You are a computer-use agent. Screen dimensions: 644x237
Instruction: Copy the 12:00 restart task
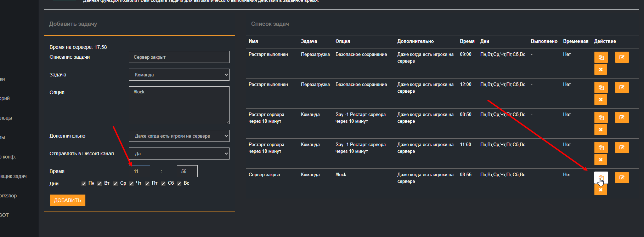click(x=601, y=87)
